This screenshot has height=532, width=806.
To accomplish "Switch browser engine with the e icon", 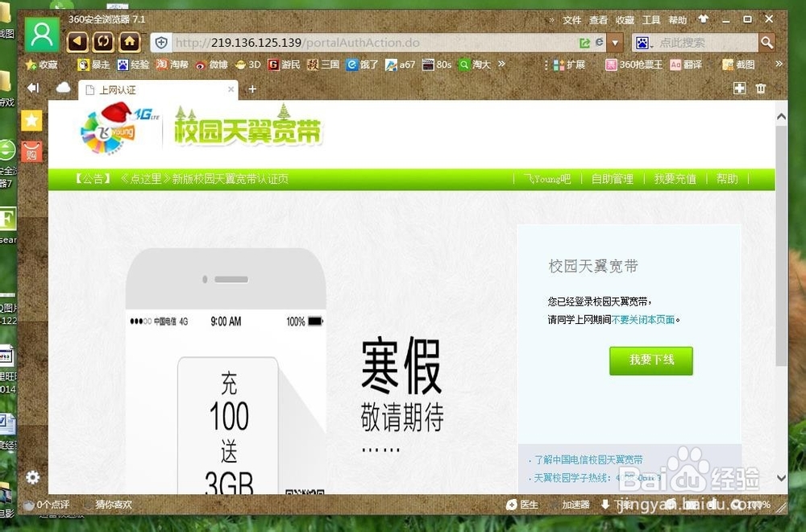I will 600,42.
